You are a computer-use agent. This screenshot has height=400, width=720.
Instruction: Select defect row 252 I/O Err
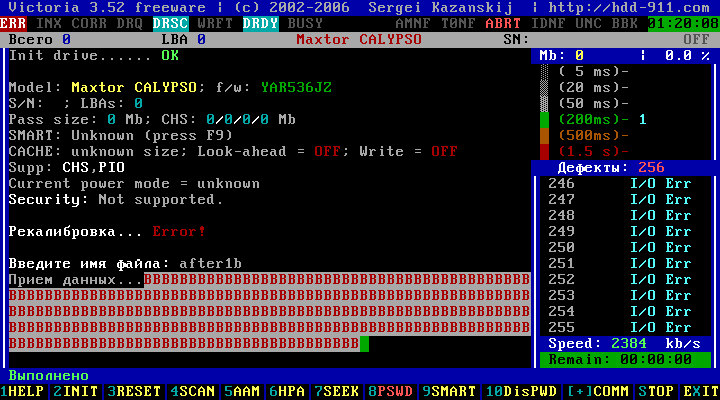coord(620,280)
